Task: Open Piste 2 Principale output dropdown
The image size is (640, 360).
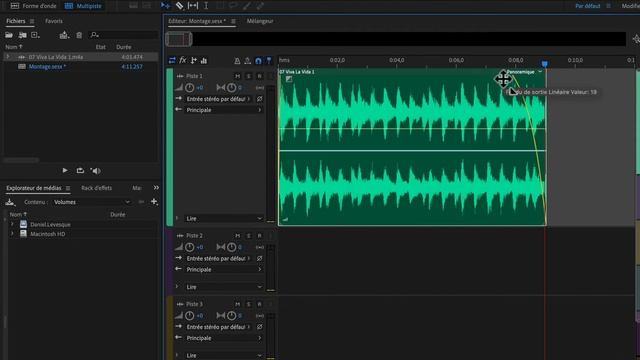Action: 223,269
